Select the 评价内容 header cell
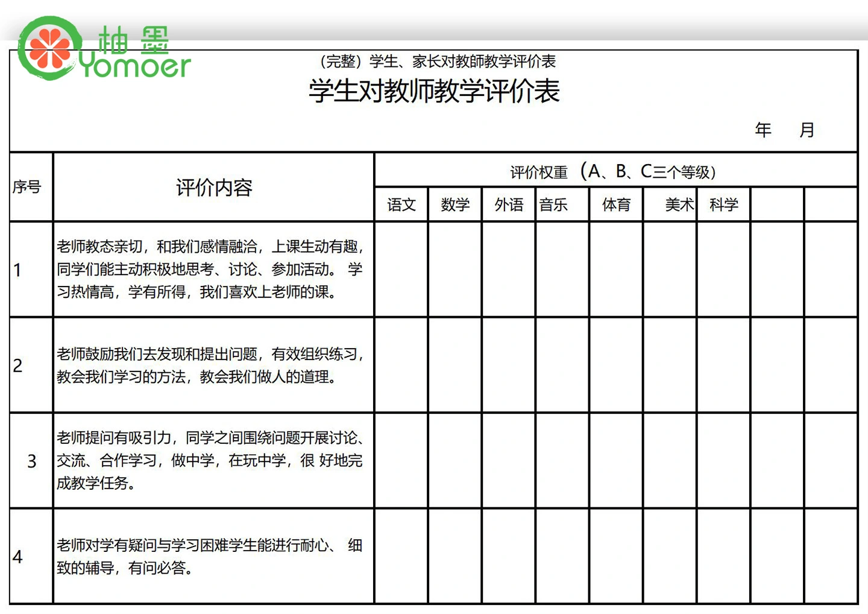Viewport: 868px width, 614px height. (x=213, y=188)
